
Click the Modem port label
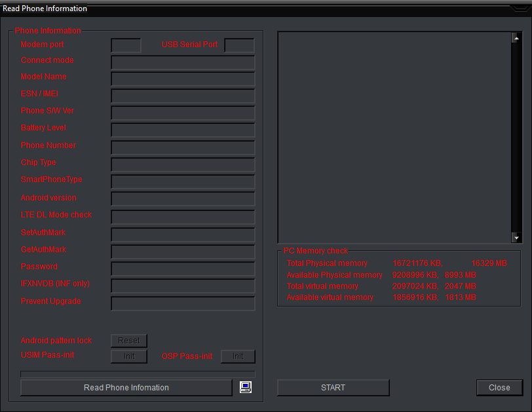(x=42, y=45)
